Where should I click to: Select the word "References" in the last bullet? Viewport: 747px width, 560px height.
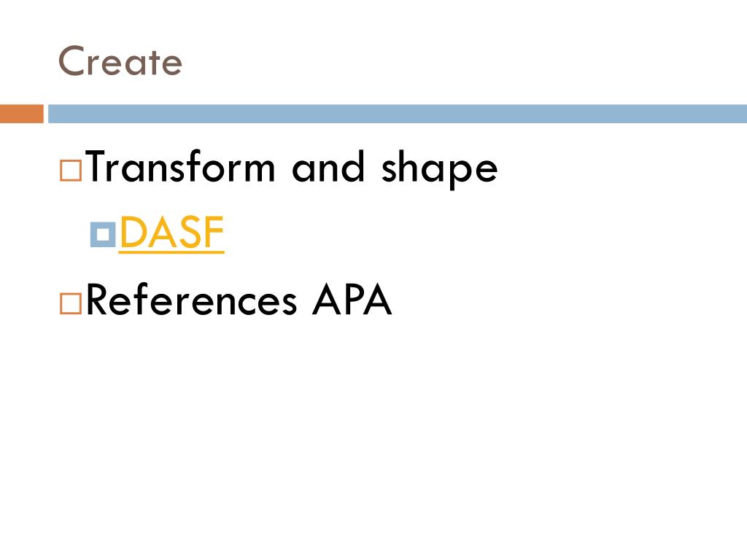coord(192,300)
